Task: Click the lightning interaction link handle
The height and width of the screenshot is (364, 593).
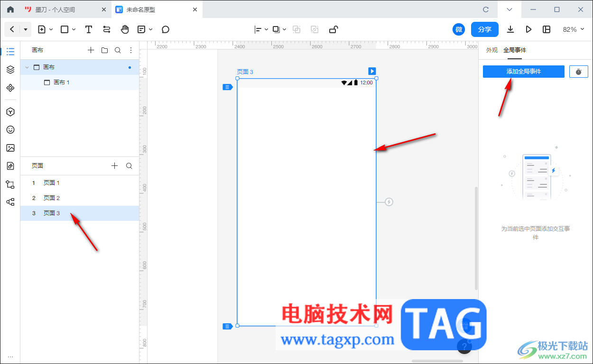Action: 389,202
